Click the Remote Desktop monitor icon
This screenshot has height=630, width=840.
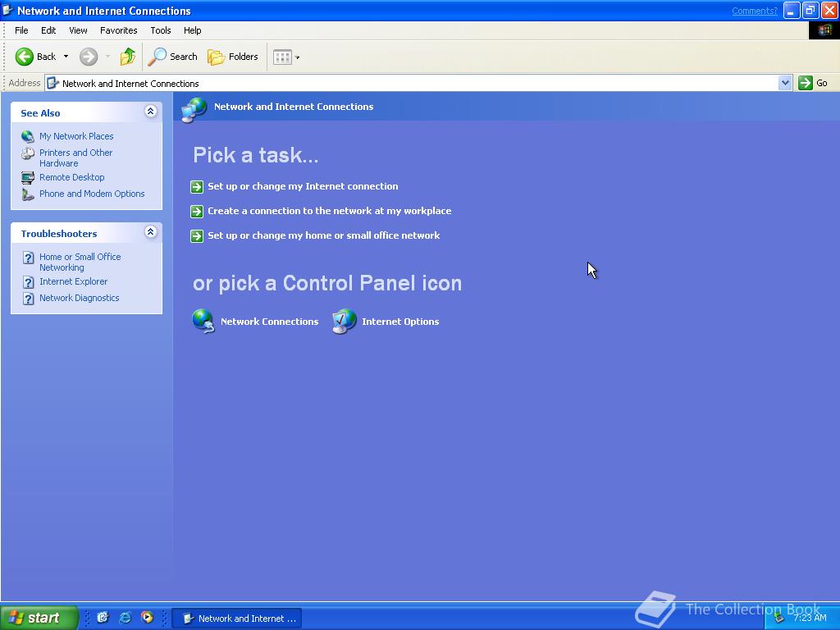click(x=28, y=177)
